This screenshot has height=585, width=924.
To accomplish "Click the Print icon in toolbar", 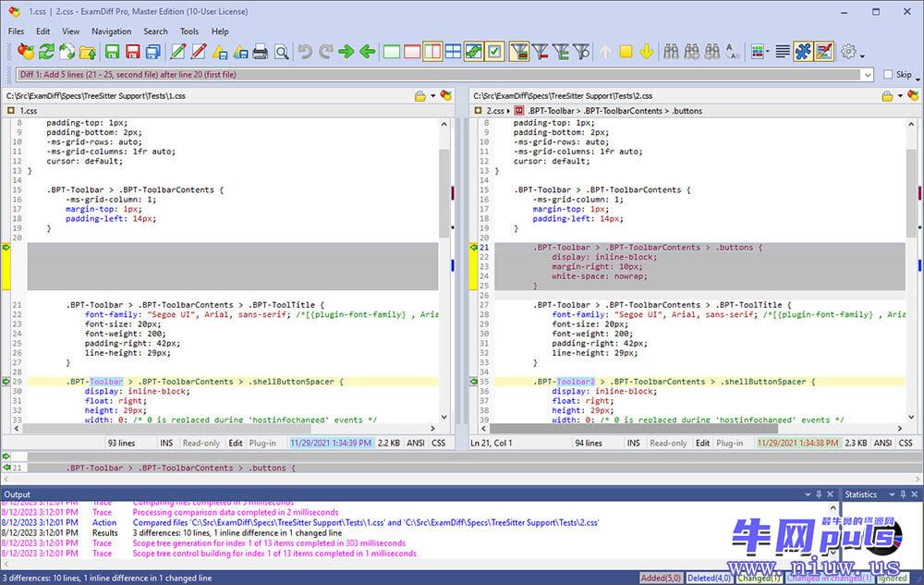I will (260, 52).
